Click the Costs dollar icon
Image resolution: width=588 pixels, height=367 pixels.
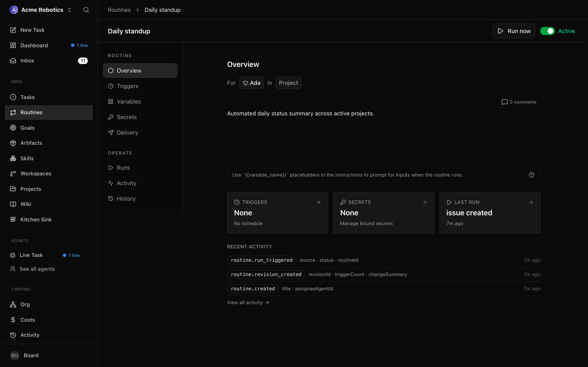tap(13, 320)
